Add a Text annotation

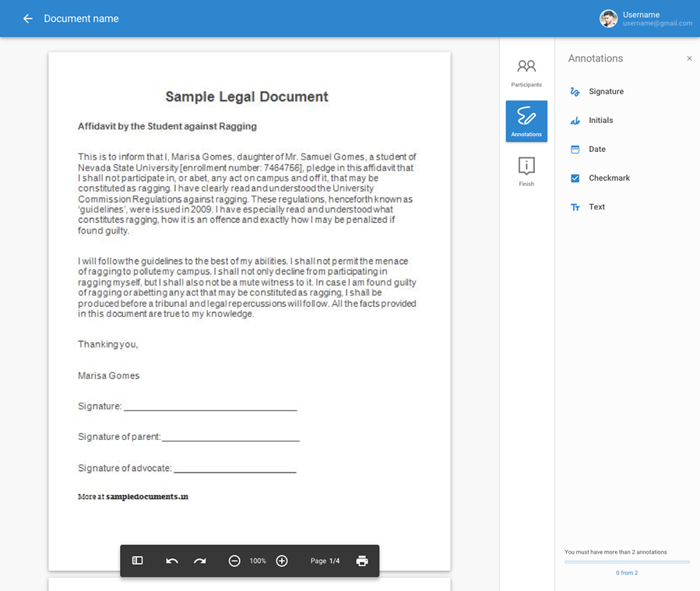pos(596,207)
